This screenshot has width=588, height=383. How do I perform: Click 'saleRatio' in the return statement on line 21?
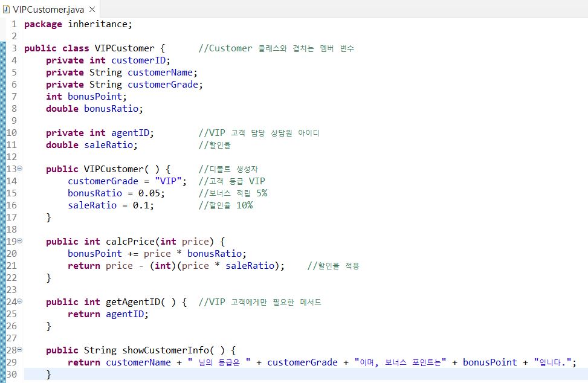click(x=250, y=266)
